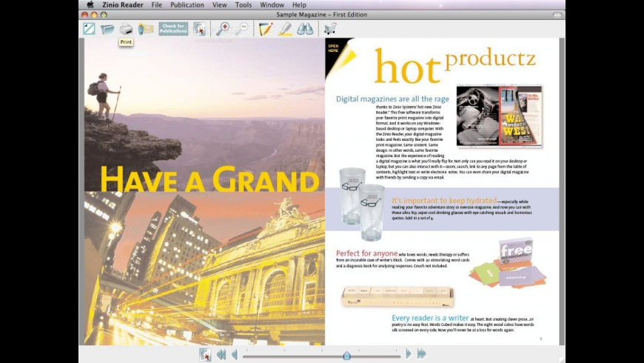Screen dimensions: 644x363
Task: Click the hot productz headline
Action: 455,65
